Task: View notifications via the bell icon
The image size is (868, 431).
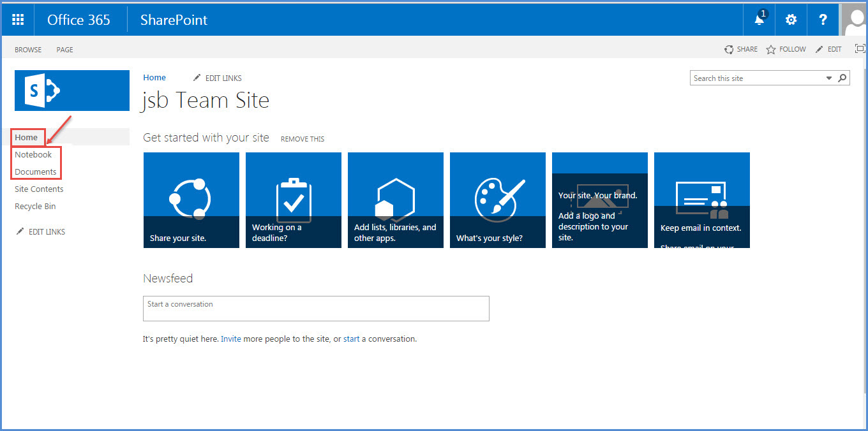Action: (758, 20)
